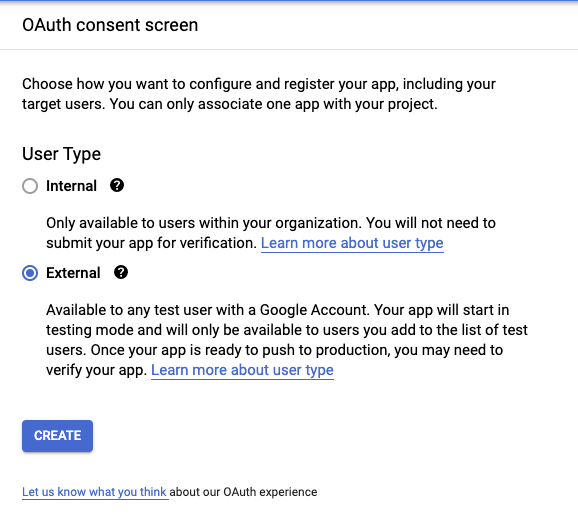
Task: Click the CREATE button
Action: tap(58, 436)
